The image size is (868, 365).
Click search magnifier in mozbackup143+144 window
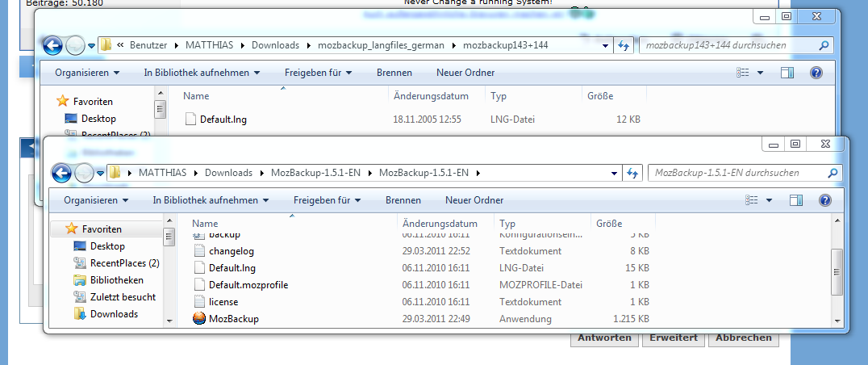coord(824,45)
